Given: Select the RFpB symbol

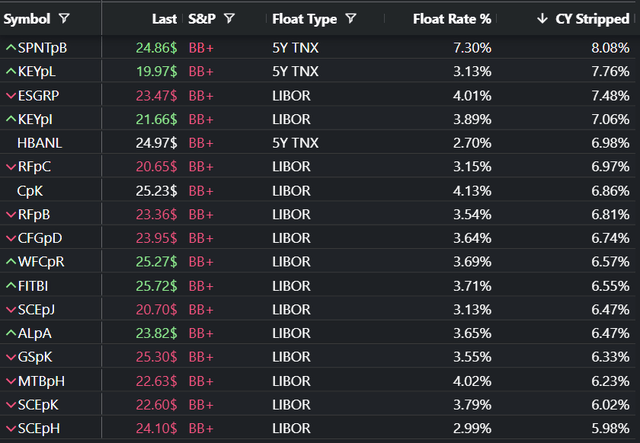Looking at the screenshot, I should 34,214.
